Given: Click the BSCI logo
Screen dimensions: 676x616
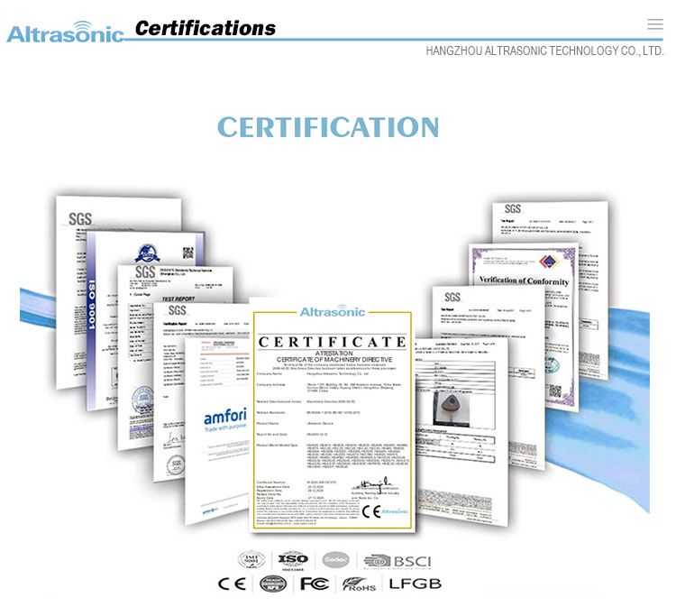Looking at the screenshot, I should point(397,562).
